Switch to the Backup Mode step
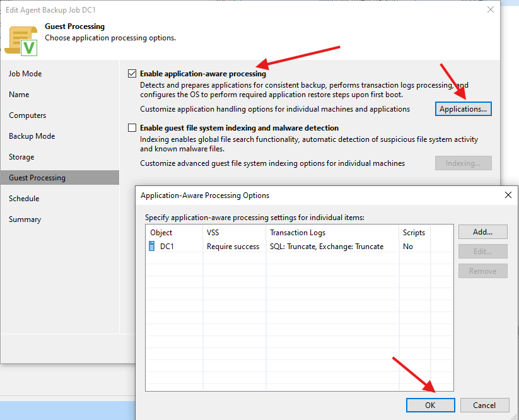Screen dimensions: 519x420 point(32,136)
